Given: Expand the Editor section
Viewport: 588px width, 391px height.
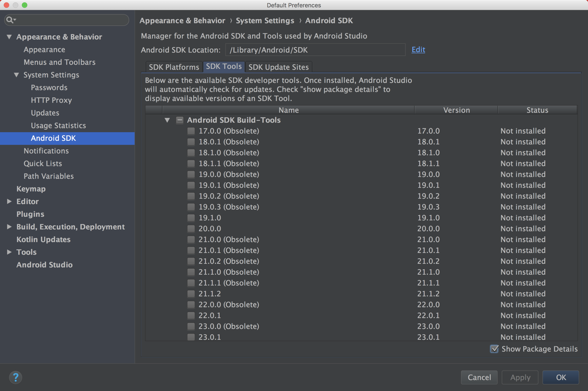Looking at the screenshot, I should [9, 201].
